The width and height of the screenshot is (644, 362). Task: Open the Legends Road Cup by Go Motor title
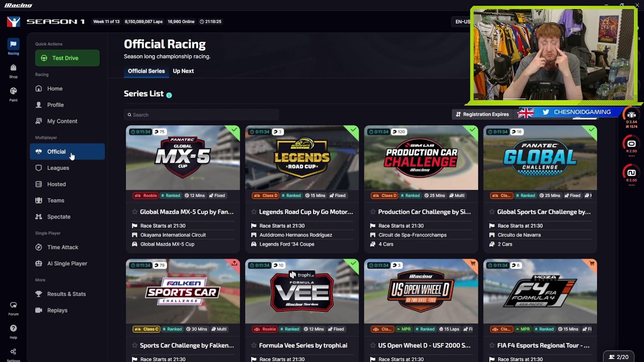(306, 212)
